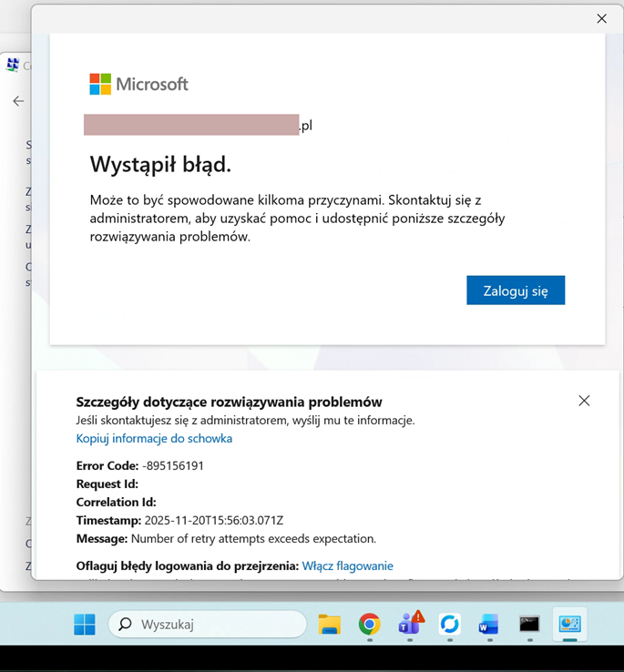The width and height of the screenshot is (624, 672).
Task: Open the blue circular sync app icon
Action: (449, 624)
